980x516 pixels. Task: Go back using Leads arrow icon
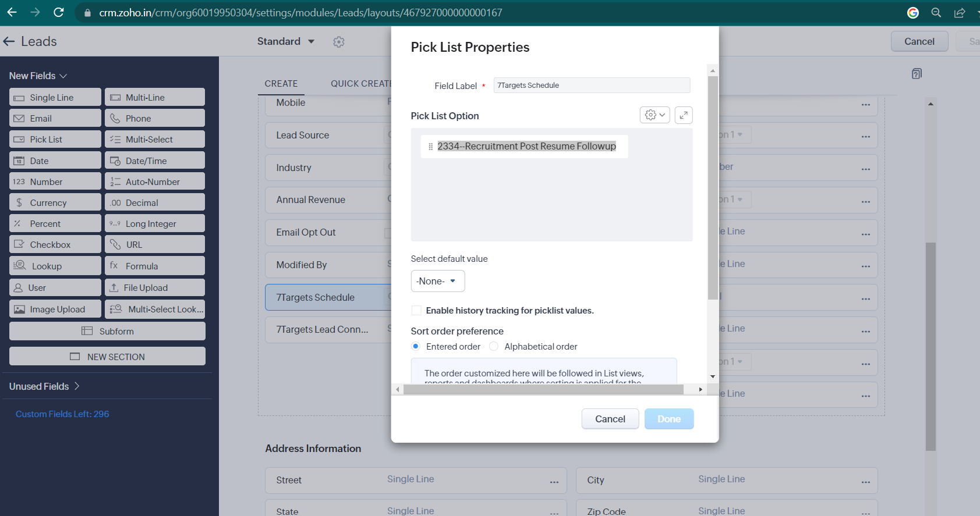point(9,41)
